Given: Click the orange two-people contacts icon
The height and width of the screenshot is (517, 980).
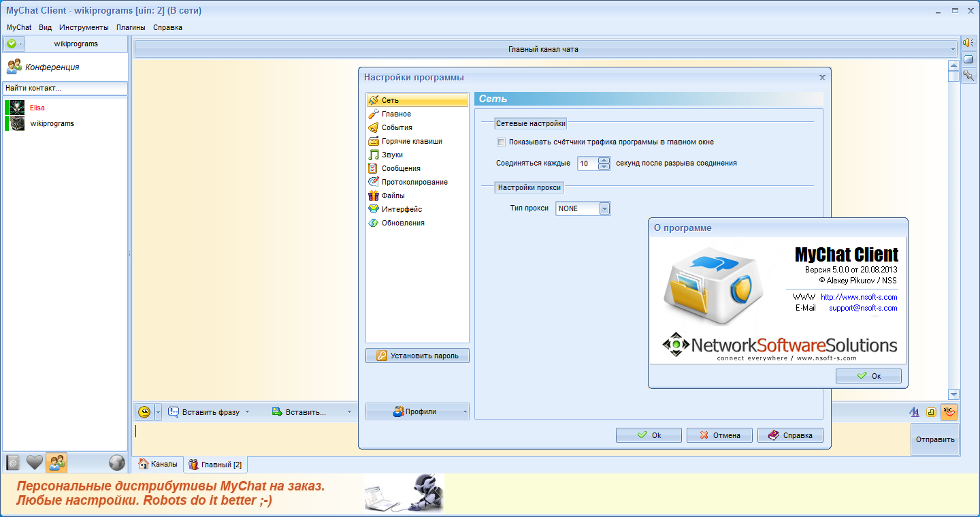Looking at the screenshot, I should click(x=56, y=463).
